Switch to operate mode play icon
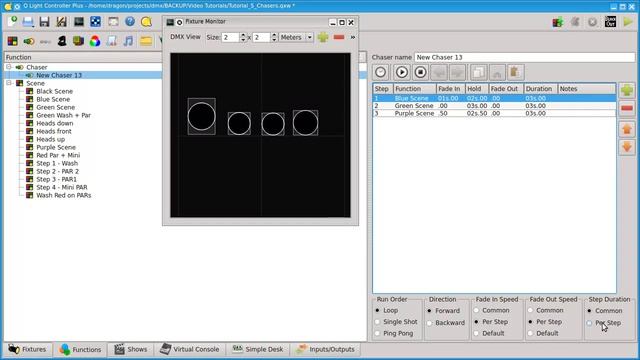The image size is (640, 360). point(628,22)
